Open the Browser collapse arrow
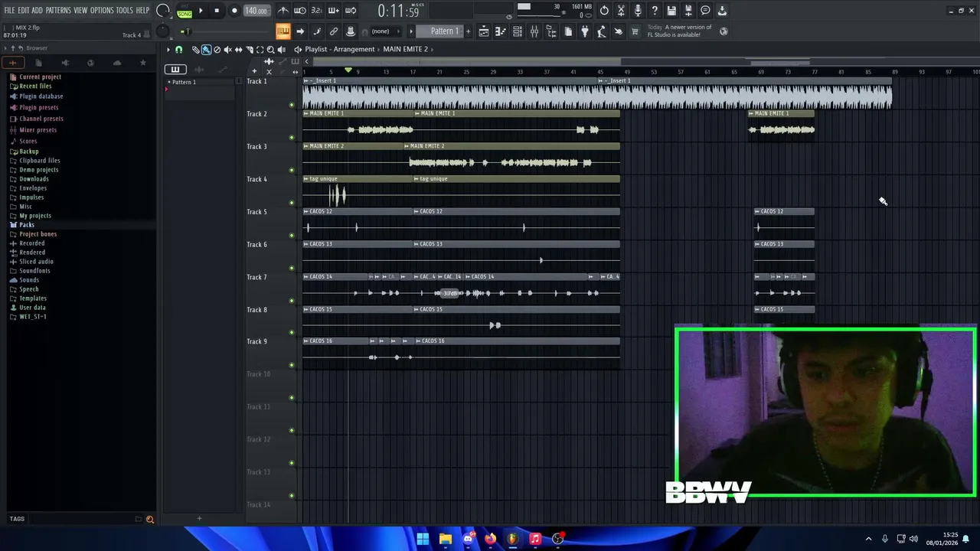 click(x=5, y=48)
